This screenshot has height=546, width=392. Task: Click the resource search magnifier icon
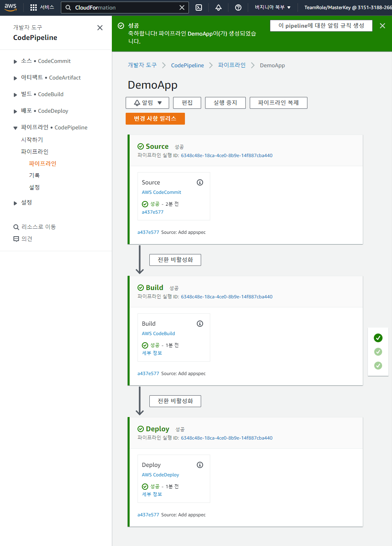16,227
